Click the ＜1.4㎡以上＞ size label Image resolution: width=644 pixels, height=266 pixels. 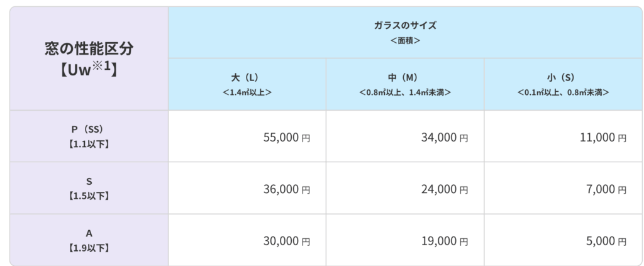(247, 92)
